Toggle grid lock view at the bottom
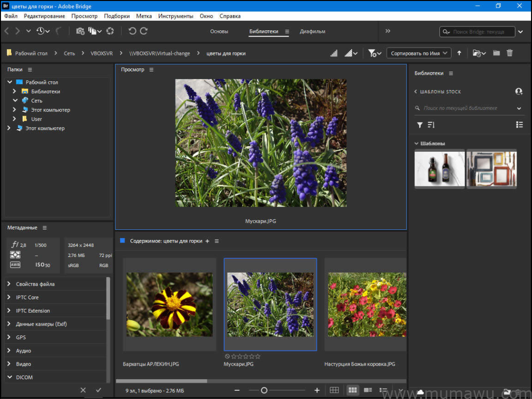532x399 pixels. coord(334,390)
